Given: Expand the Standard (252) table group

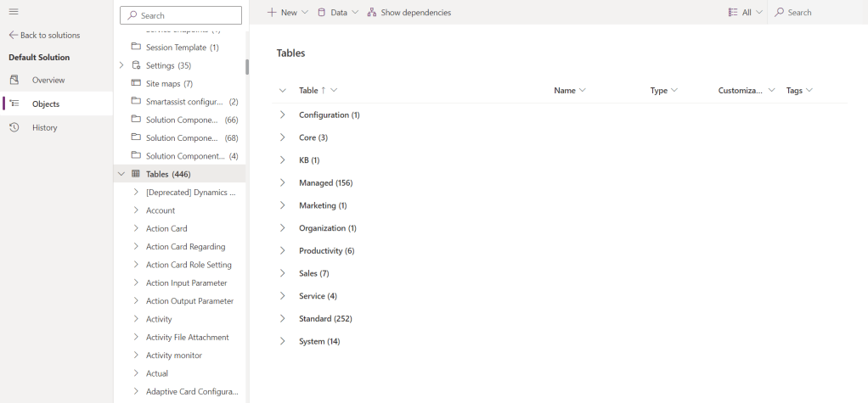Looking at the screenshot, I should pyautogui.click(x=283, y=319).
